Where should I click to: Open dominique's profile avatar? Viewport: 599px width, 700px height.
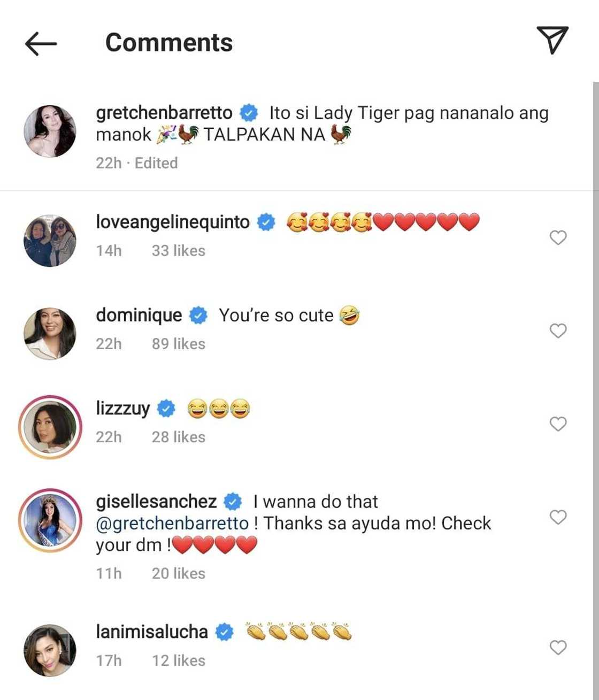[50, 334]
